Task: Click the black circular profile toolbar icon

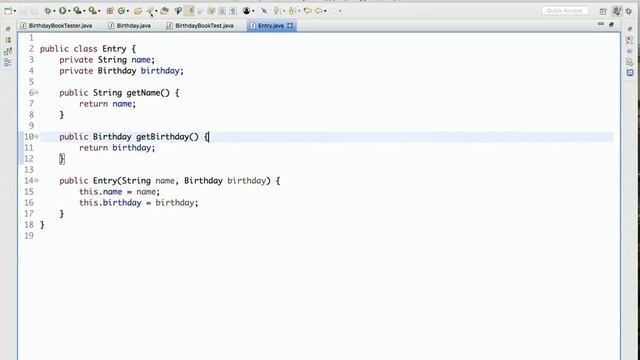Action: [x=247, y=11]
